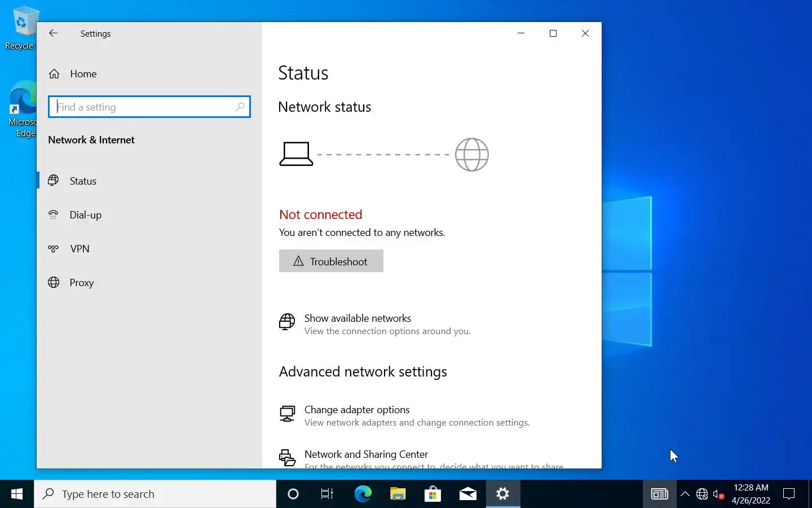Click the Network status heading
The height and width of the screenshot is (508, 812).
click(x=325, y=107)
